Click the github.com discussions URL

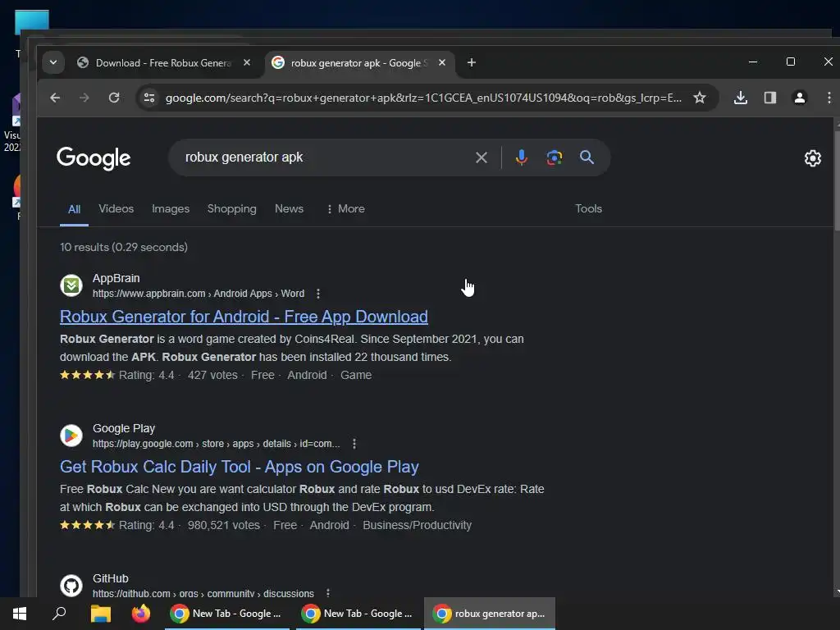pos(203,593)
